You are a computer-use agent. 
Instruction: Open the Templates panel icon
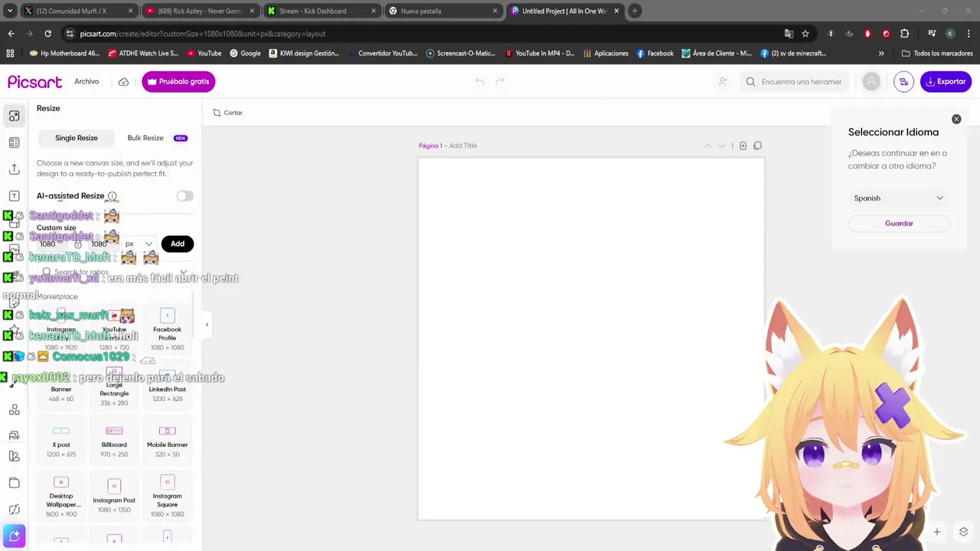coord(14,142)
